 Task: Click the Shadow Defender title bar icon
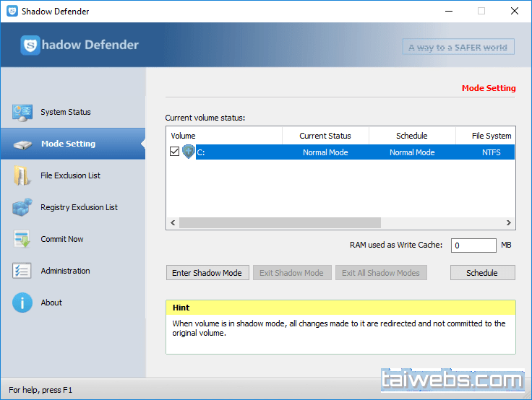click(12, 12)
